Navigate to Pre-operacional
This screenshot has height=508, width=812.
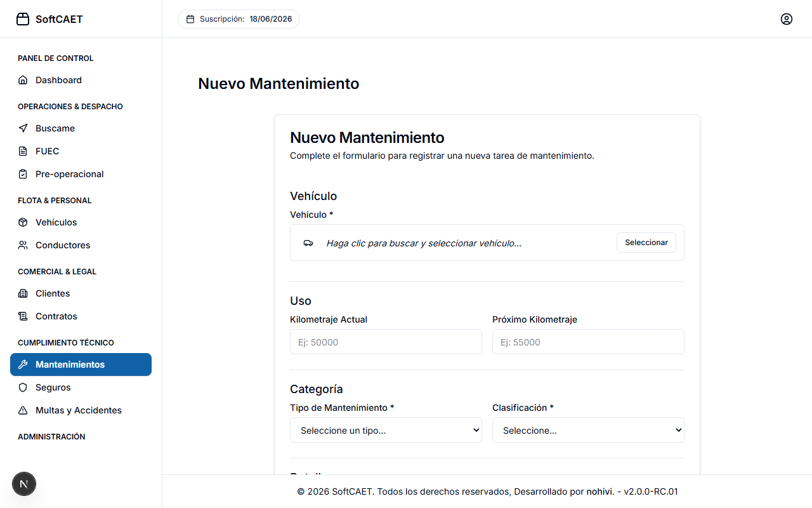[x=81, y=174]
